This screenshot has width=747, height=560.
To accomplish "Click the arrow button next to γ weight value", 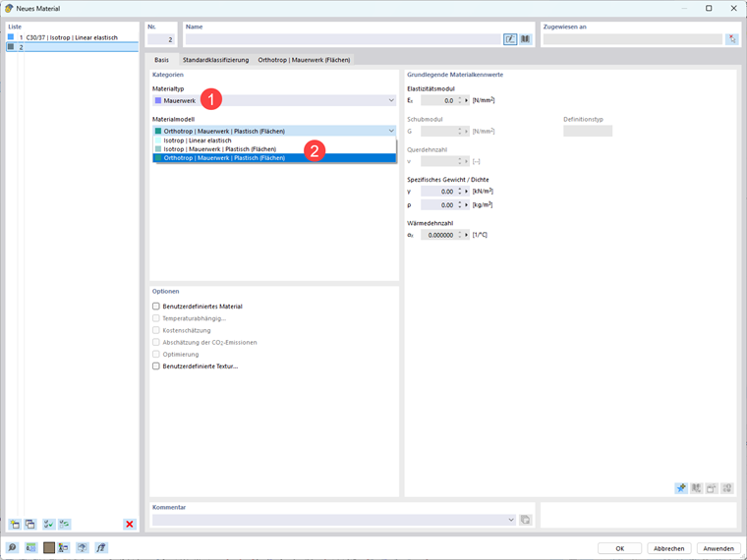I will (467, 192).
